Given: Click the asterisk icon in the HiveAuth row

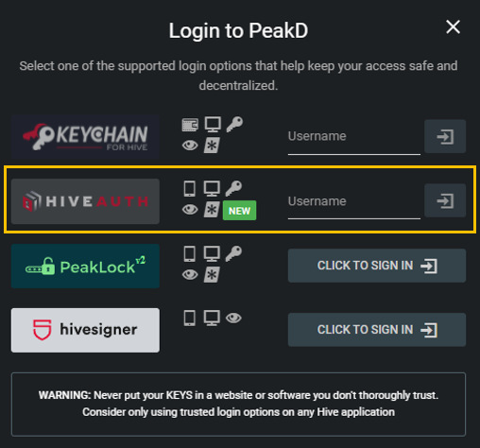Looking at the screenshot, I should tap(212, 210).
